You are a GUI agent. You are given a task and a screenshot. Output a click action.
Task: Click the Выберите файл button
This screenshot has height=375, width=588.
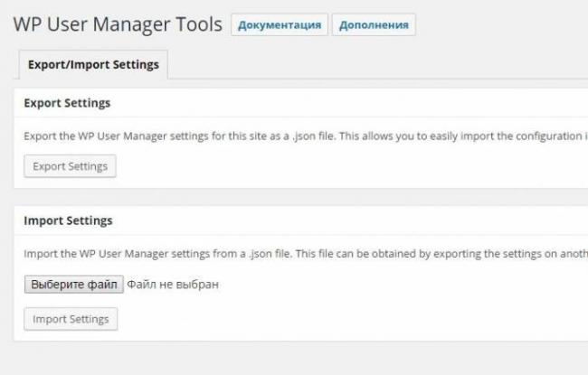74,285
